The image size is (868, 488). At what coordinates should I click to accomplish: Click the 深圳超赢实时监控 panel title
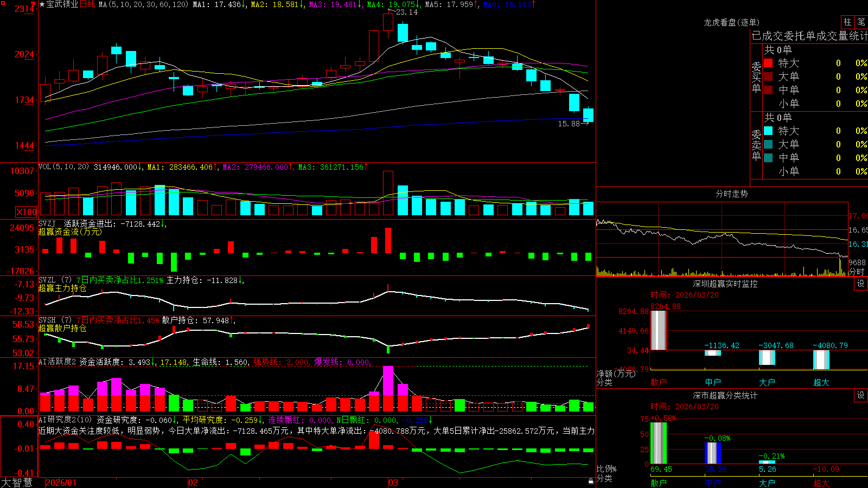725,284
